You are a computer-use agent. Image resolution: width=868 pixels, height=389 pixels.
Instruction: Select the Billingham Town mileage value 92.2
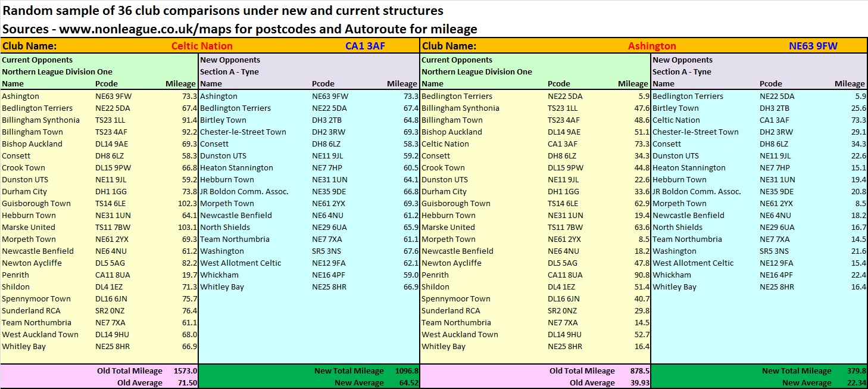189,132
